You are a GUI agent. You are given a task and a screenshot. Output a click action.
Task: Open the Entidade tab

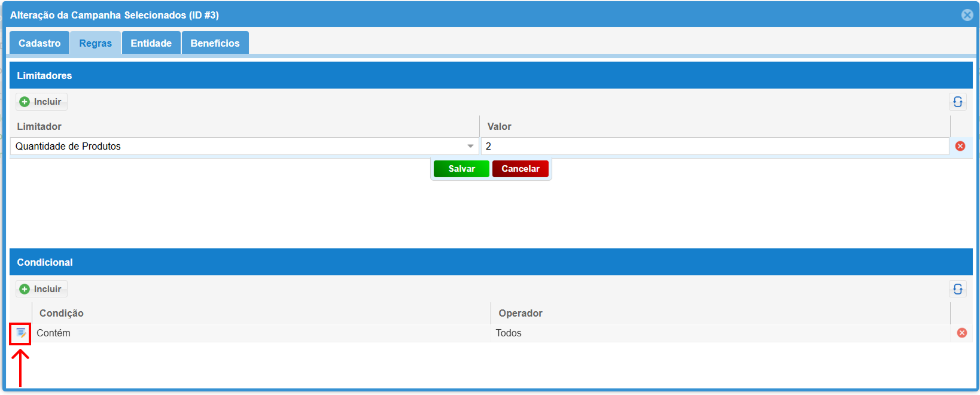151,43
